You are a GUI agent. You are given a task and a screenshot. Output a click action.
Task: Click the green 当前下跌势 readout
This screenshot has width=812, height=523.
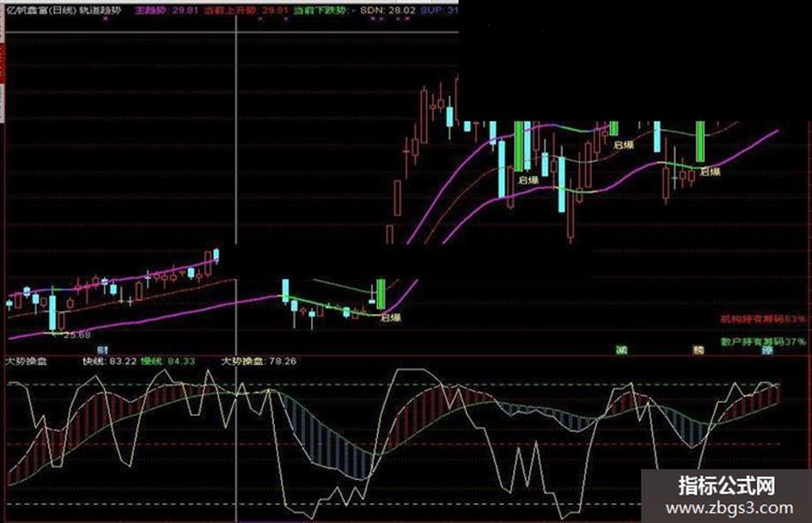coord(324,9)
